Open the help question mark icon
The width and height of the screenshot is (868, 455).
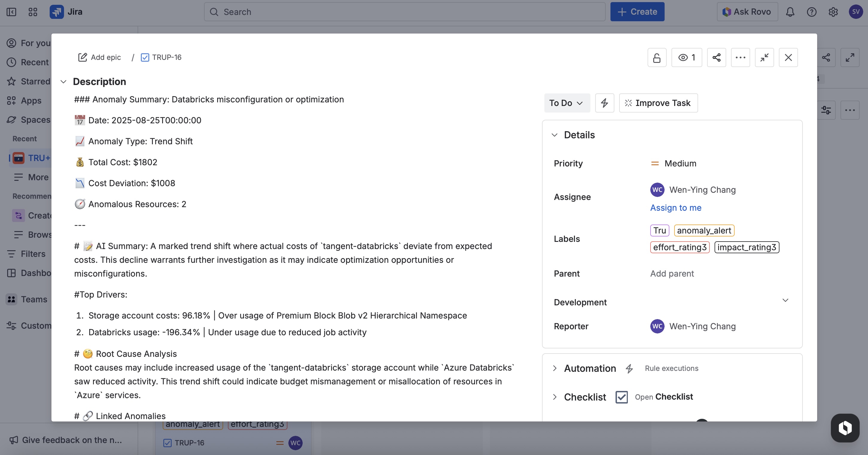click(x=812, y=12)
